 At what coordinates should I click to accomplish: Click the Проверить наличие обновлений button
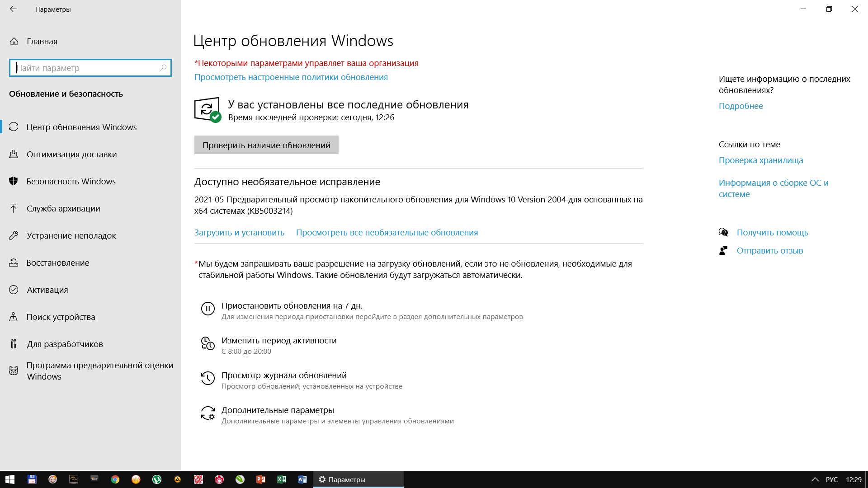click(x=266, y=145)
